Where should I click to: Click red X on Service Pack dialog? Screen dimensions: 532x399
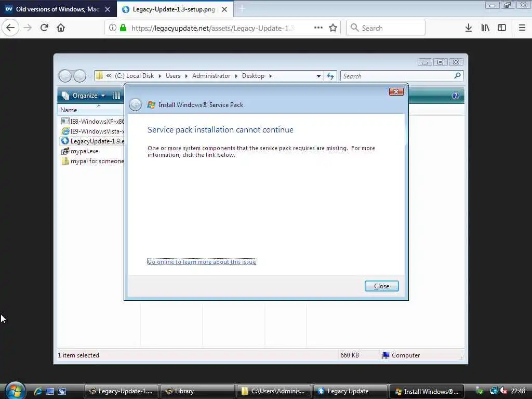(x=396, y=91)
